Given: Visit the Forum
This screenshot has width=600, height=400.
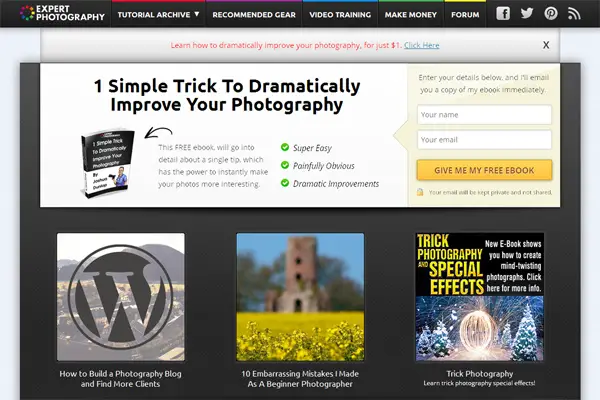Looking at the screenshot, I should tap(465, 15).
